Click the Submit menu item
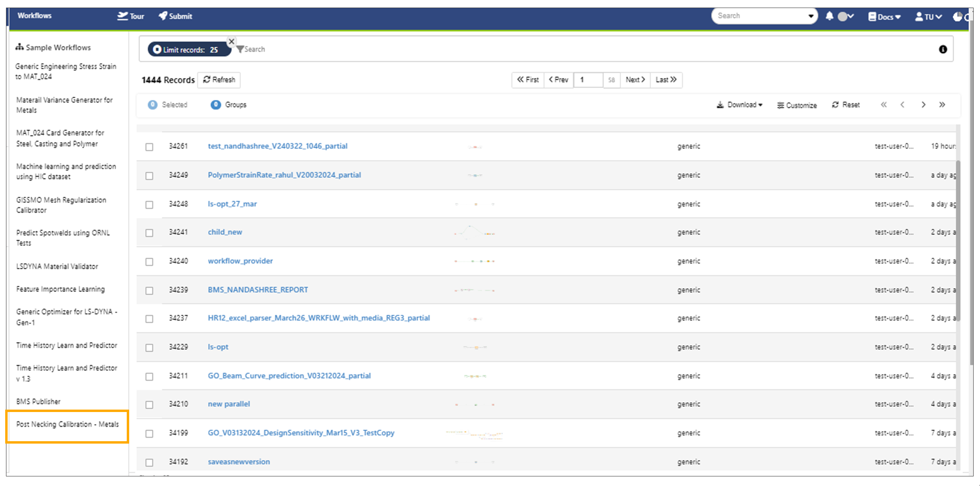This screenshot has width=980, height=486. pyautogui.click(x=175, y=16)
